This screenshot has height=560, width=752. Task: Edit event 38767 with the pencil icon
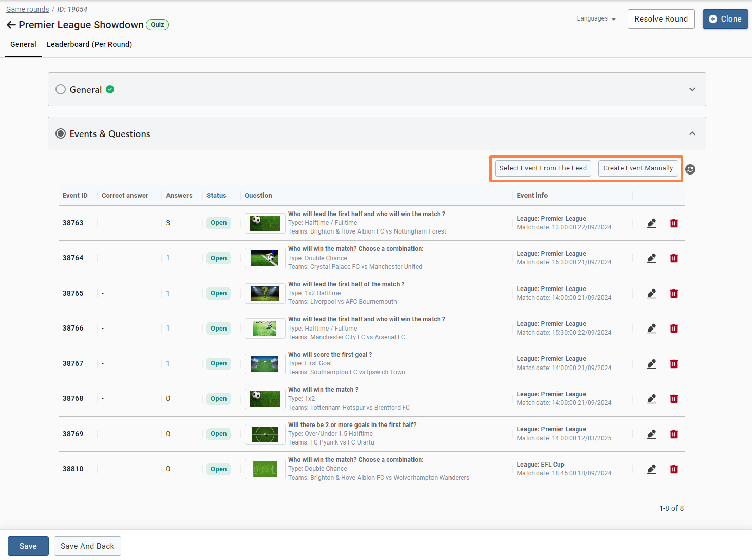pos(652,364)
